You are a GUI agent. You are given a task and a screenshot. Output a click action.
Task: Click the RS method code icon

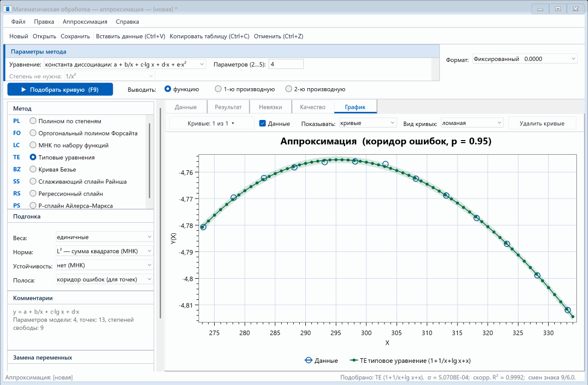click(17, 194)
